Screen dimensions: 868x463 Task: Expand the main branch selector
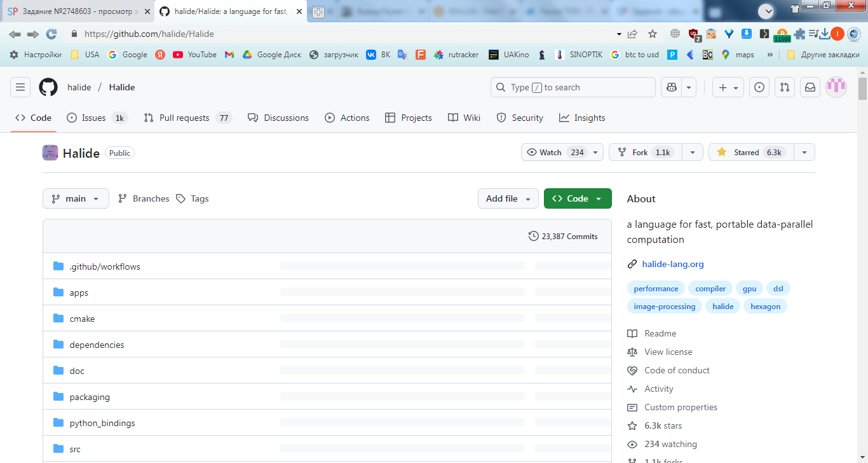tap(76, 198)
